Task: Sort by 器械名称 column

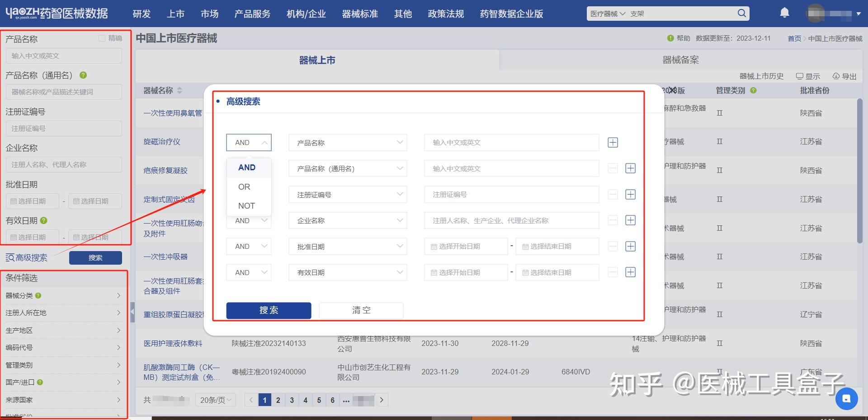Action: click(179, 91)
